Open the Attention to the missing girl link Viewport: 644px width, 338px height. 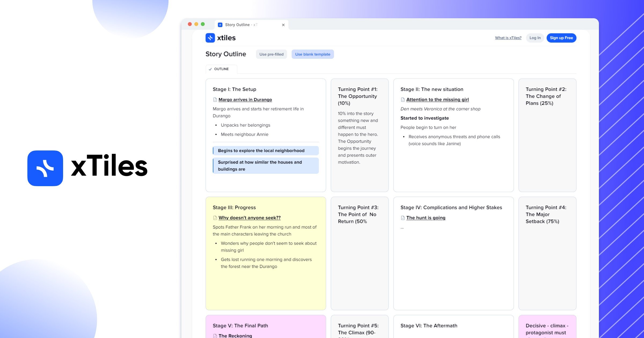pos(437,100)
